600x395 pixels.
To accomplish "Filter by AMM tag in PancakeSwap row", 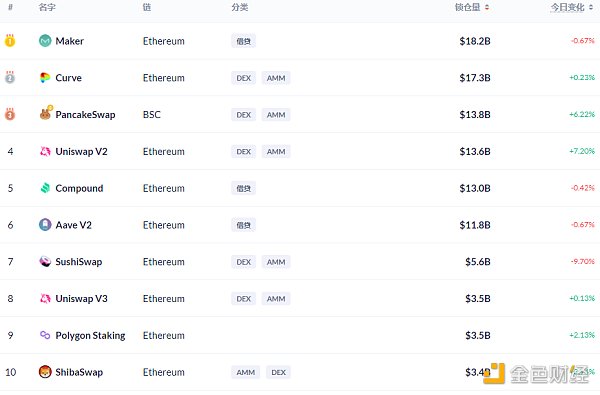I will [276, 114].
